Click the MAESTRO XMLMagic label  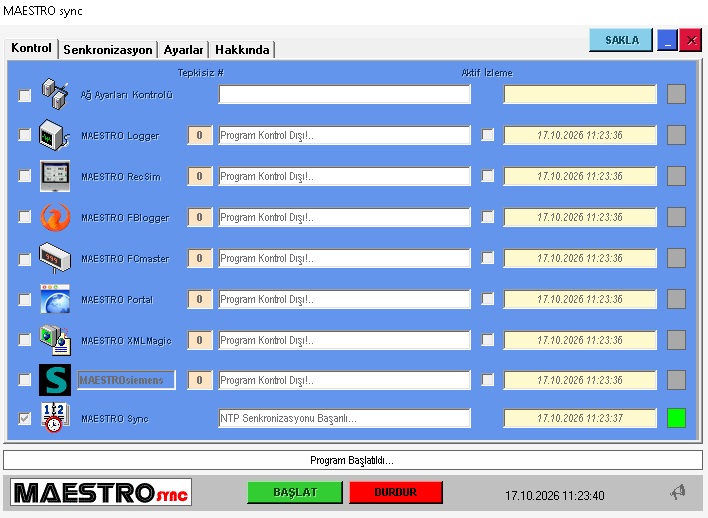coord(126,341)
